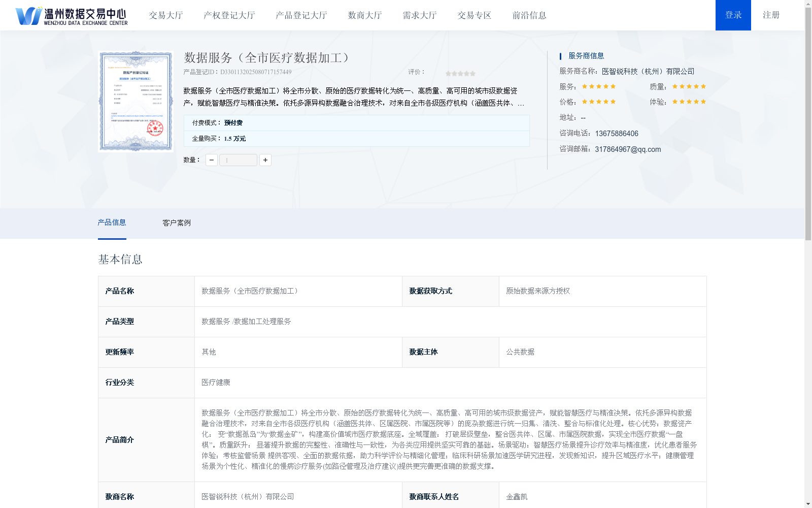Image resolution: width=812 pixels, height=508 pixels.
Task: Switch to the 客户案例 tab
Action: click(177, 223)
